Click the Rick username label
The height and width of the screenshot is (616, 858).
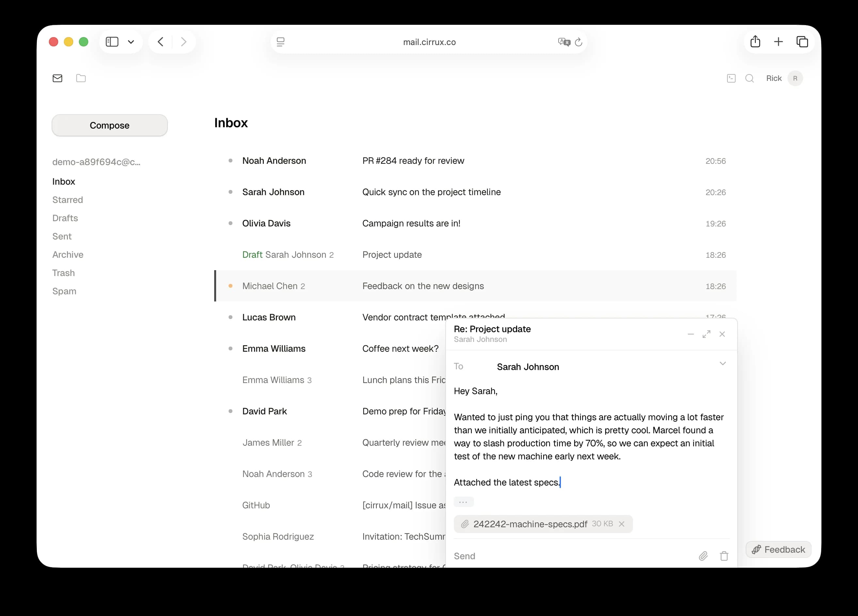774,78
